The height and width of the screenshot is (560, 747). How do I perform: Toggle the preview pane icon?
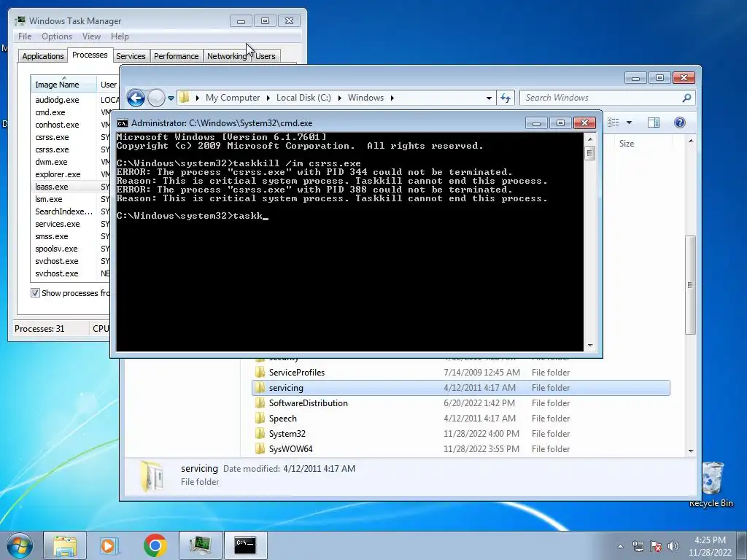[x=654, y=122]
